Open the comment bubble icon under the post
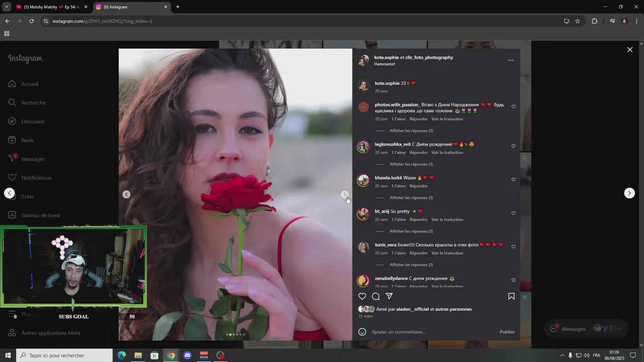644x362 pixels. [376, 297]
